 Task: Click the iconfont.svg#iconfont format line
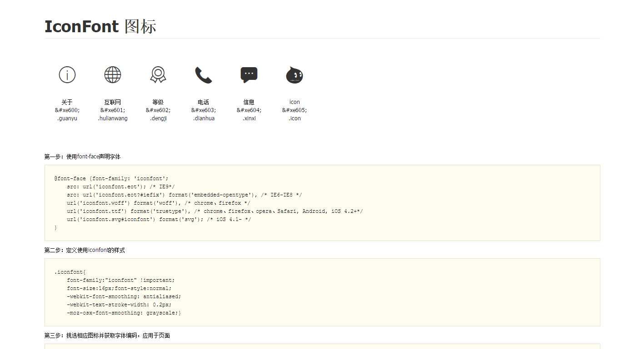[x=159, y=219]
